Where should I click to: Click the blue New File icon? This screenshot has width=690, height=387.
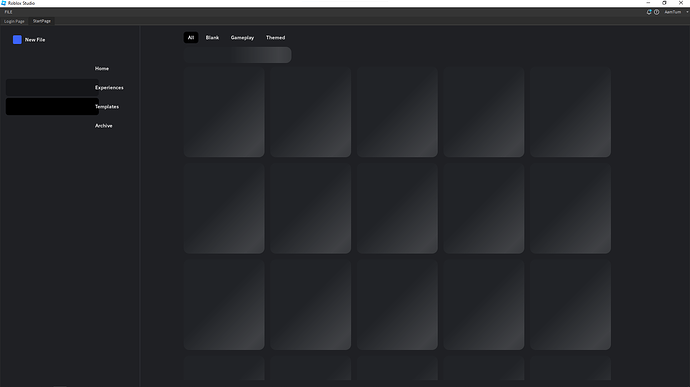click(17, 40)
